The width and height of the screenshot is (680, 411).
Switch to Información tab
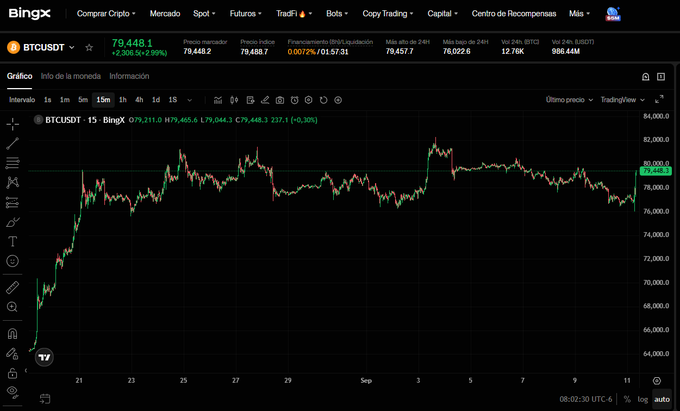(129, 76)
